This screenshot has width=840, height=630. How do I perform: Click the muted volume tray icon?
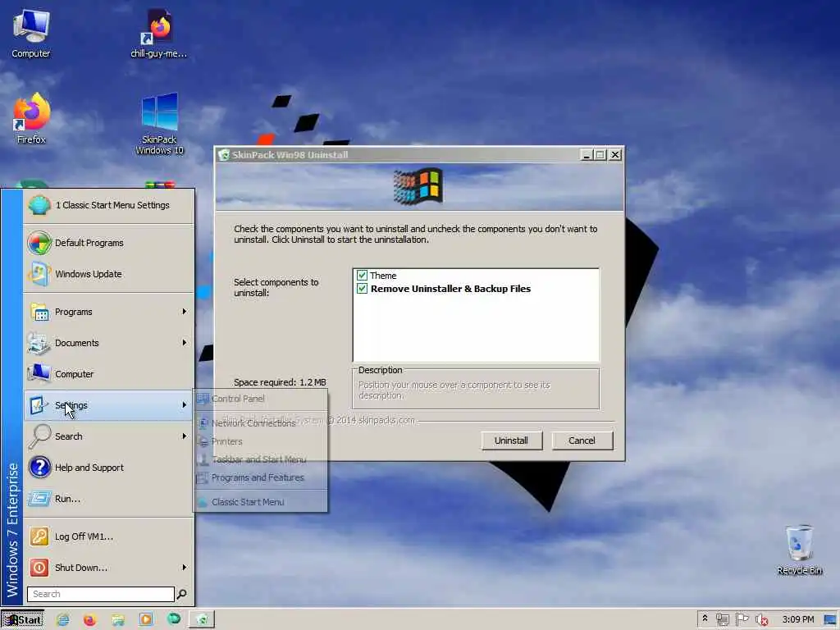[761, 620]
